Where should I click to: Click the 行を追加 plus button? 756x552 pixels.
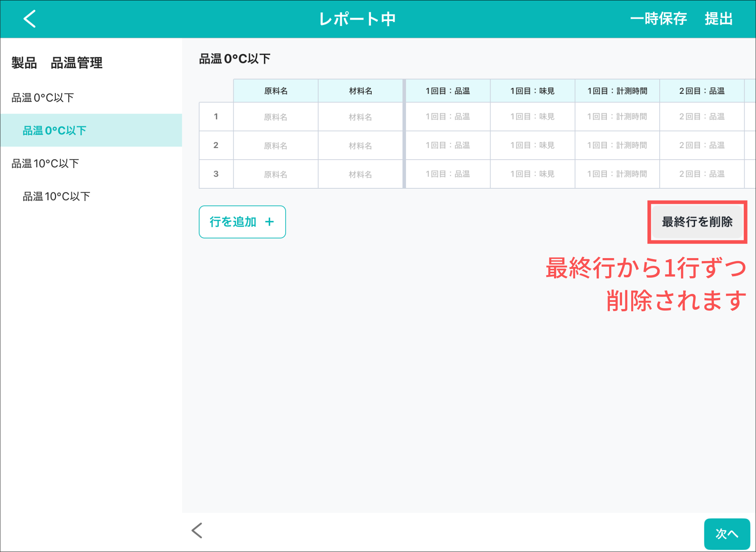tap(242, 222)
